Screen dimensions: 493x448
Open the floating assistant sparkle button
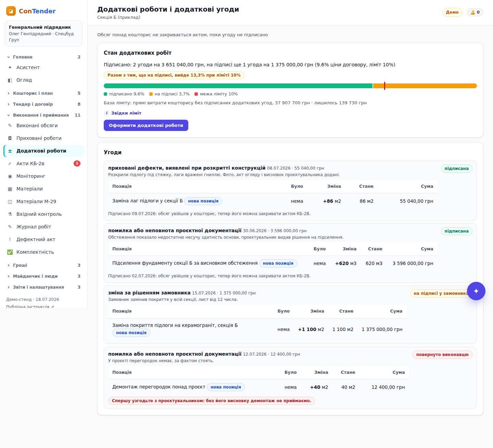click(x=476, y=291)
